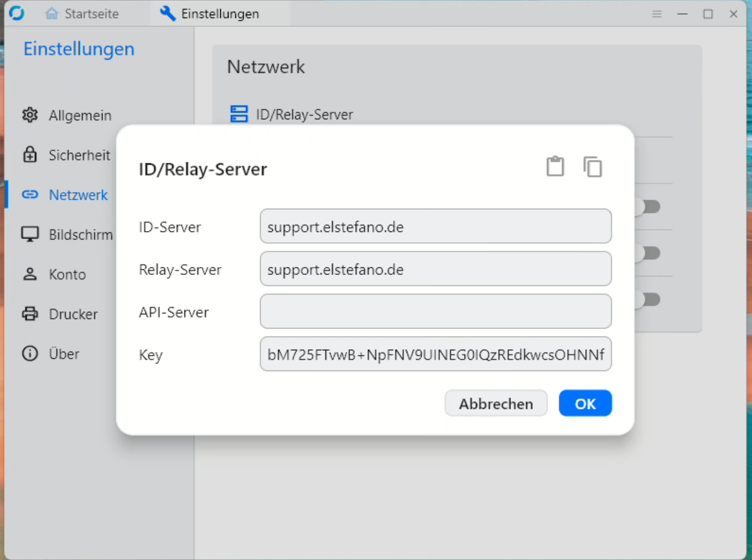The height and width of the screenshot is (560, 752).
Task: Click the Netzwerk panel heading
Action: click(266, 67)
